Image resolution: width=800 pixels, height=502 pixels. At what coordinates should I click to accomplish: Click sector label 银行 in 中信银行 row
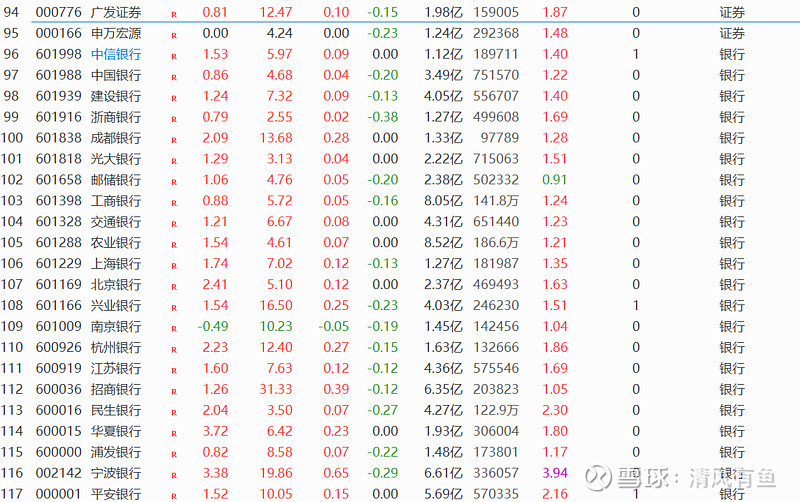tap(732, 54)
